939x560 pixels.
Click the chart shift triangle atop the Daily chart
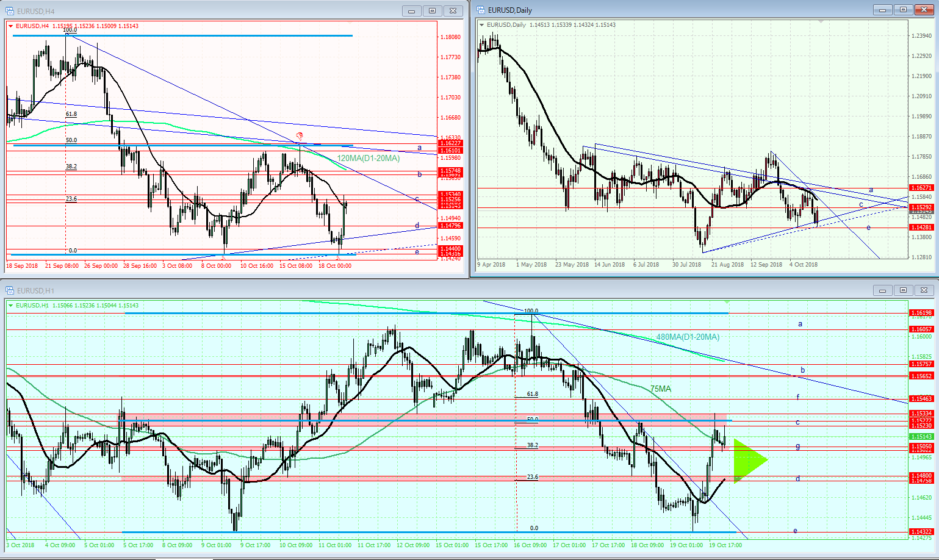[x=821, y=21]
